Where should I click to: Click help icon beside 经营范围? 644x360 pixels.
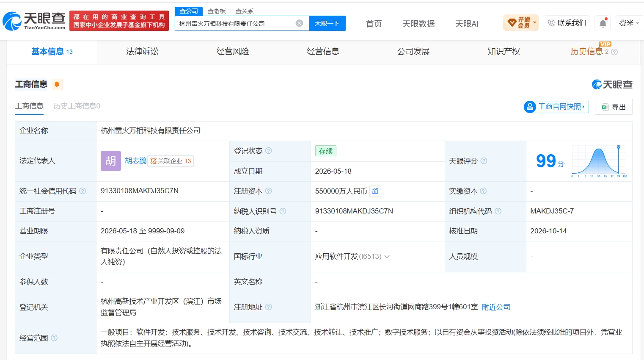click(x=54, y=338)
